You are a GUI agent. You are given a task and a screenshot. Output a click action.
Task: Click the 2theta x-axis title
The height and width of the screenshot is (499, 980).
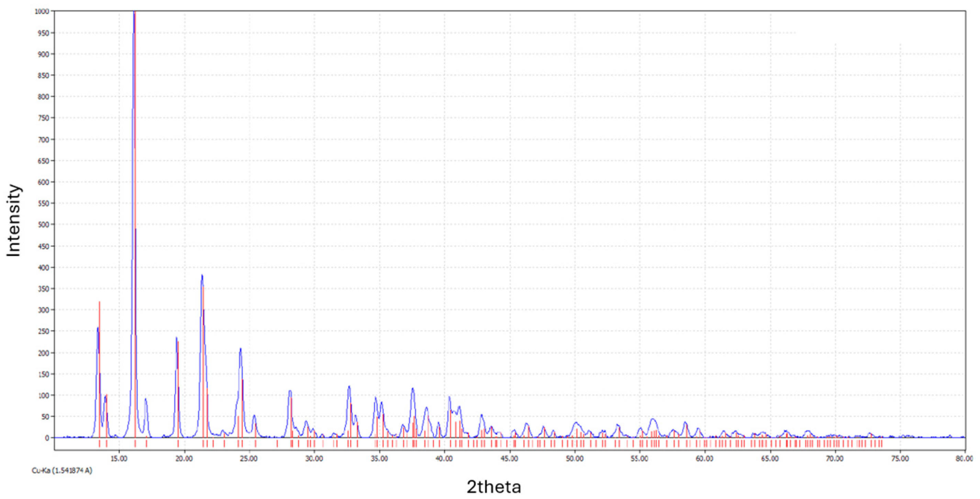(494, 487)
